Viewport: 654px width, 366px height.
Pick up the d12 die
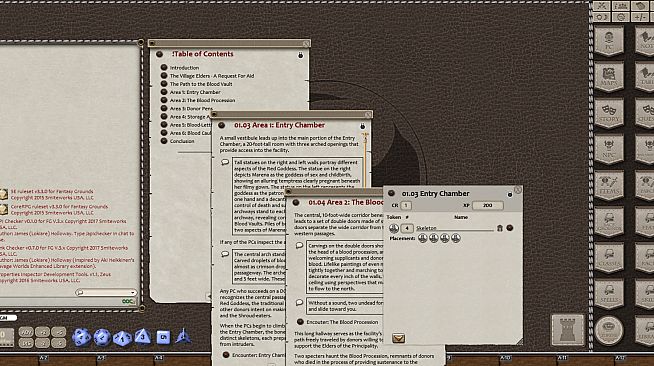coord(102,337)
